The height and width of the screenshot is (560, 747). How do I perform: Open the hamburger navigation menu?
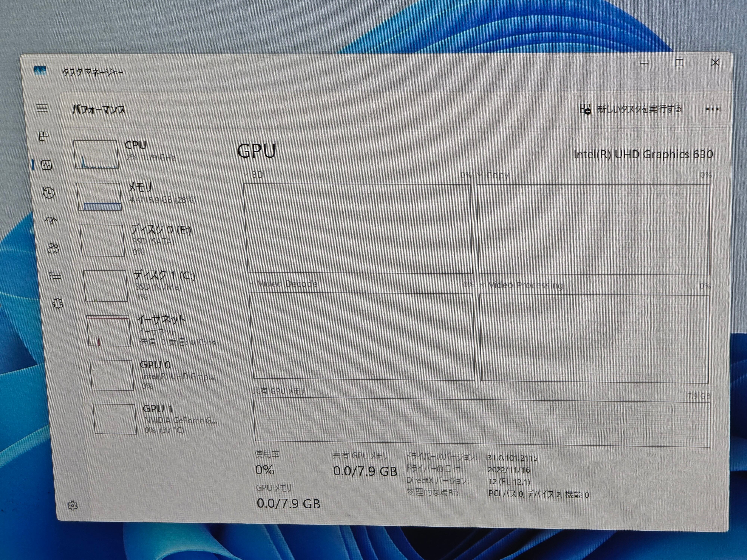pyautogui.click(x=42, y=108)
